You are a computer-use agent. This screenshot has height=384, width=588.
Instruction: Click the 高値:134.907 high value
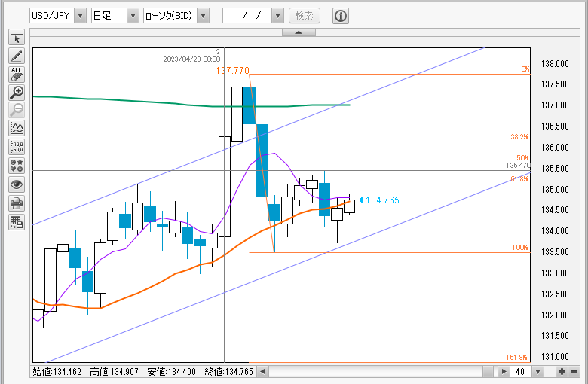(x=115, y=372)
